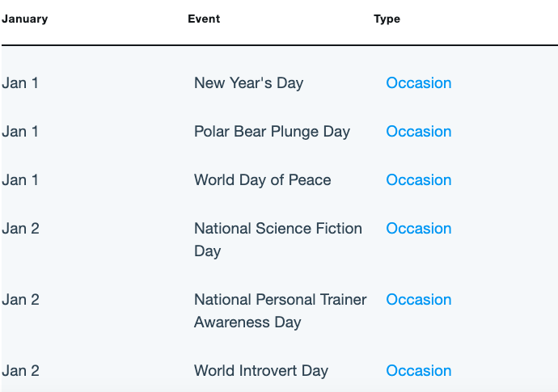The height and width of the screenshot is (392, 558).
Task: Open the Occasion link for World Introvert Day
Action: tap(419, 371)
